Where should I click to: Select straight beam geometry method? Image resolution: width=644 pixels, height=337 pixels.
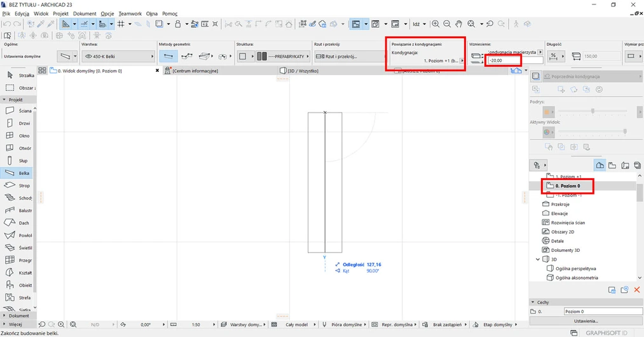(168, 57)
